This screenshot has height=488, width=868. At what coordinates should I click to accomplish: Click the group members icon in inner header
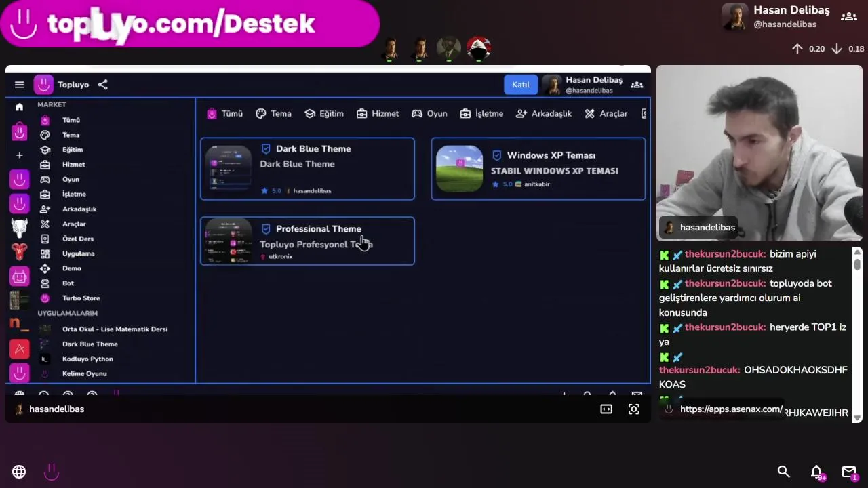click(637, 85)
